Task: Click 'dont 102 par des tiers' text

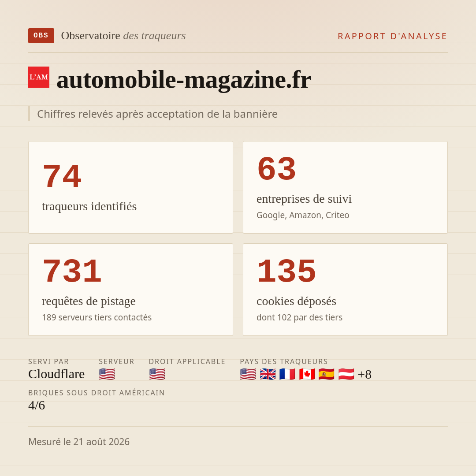Action: tap(299, 317)
